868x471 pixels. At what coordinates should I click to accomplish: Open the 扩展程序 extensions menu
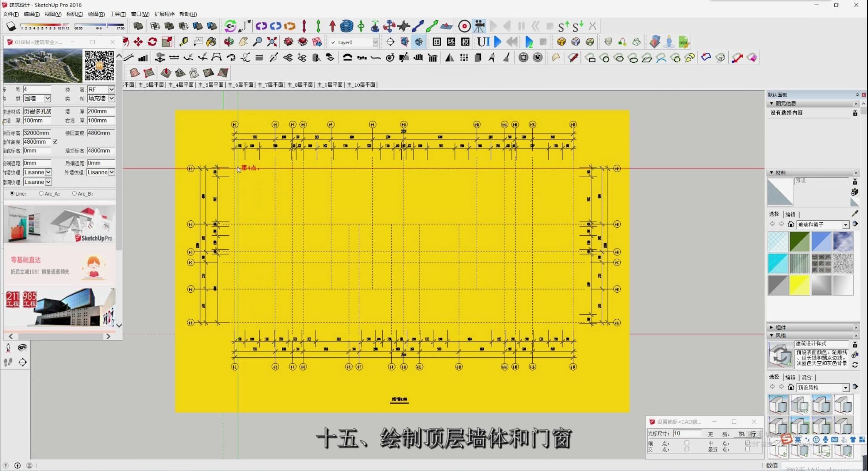[165, 14]
